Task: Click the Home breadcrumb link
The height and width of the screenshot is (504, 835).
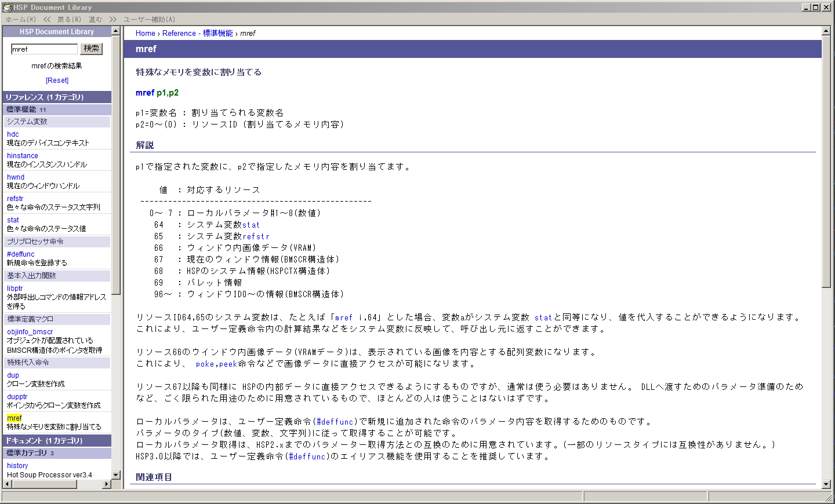Action: (x=146, y=34)
